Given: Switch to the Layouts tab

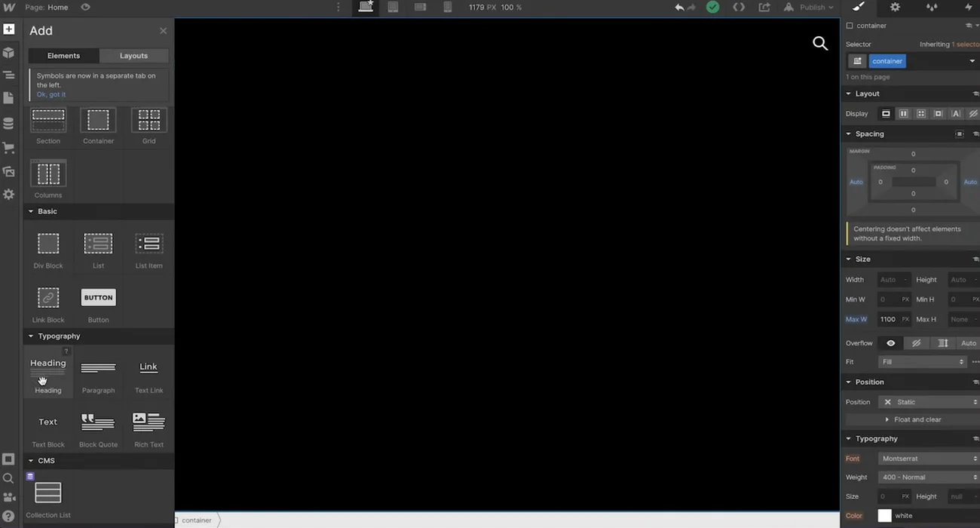Looking at the screenshot, I should click(x=133, y=55).
